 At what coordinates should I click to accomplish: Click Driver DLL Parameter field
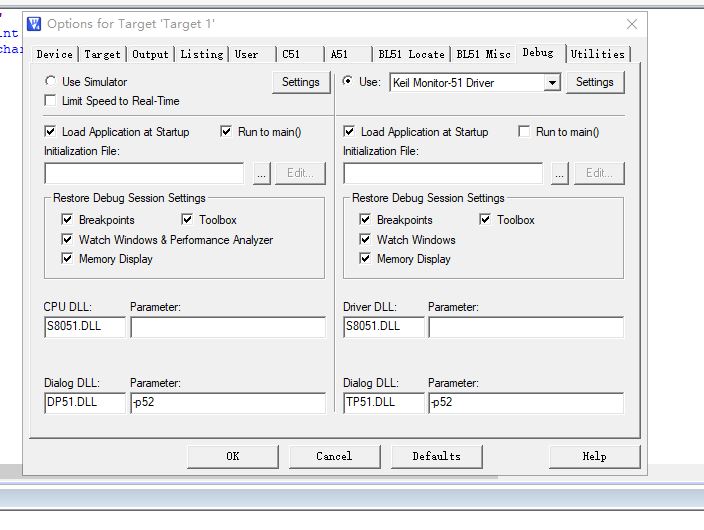click(526, 327)
